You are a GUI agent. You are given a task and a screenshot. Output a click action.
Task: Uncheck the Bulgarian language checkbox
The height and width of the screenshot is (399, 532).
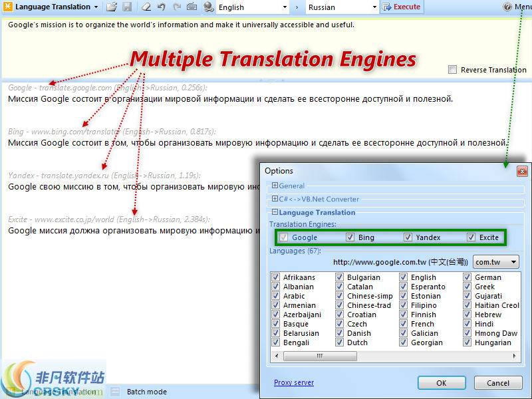339,277
